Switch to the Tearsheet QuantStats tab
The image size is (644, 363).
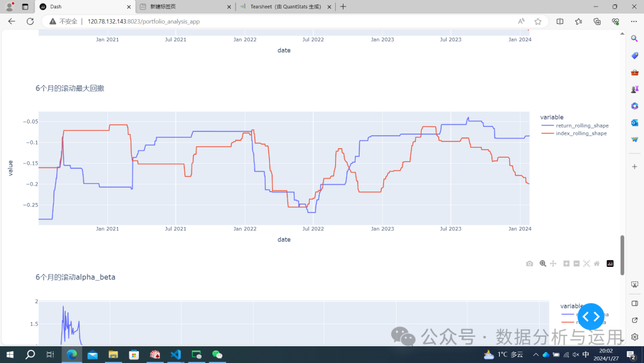[x=286, y=7]
